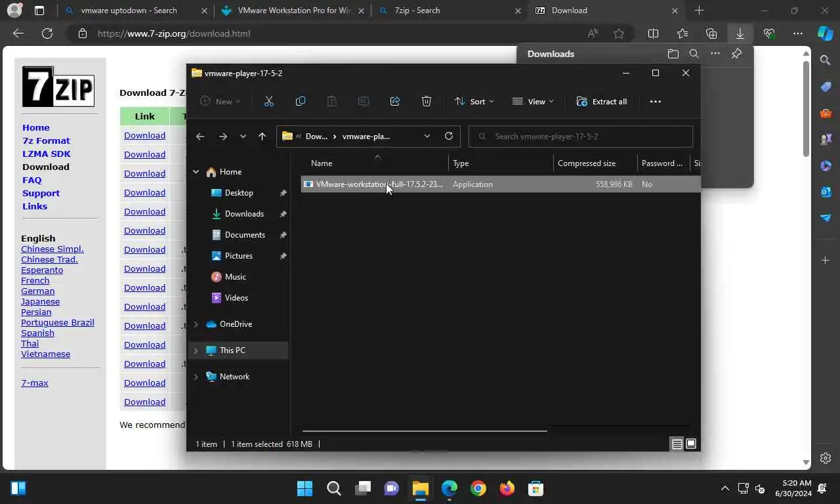Viewport: 840px width, 504px height.
Task: Switch to 7zip Search browser tab
Action: click(x=449, y=10)
